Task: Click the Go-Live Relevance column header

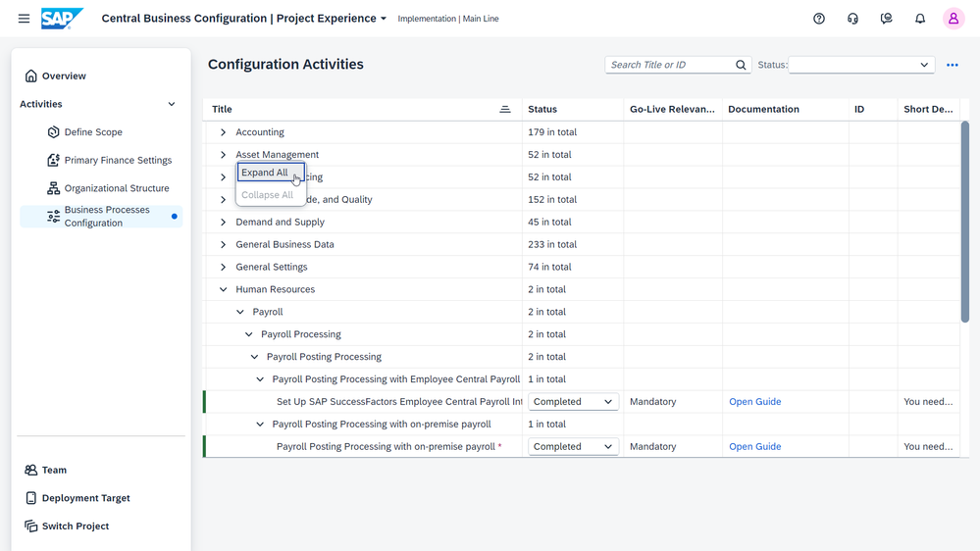Action: (x=672, y=110)
